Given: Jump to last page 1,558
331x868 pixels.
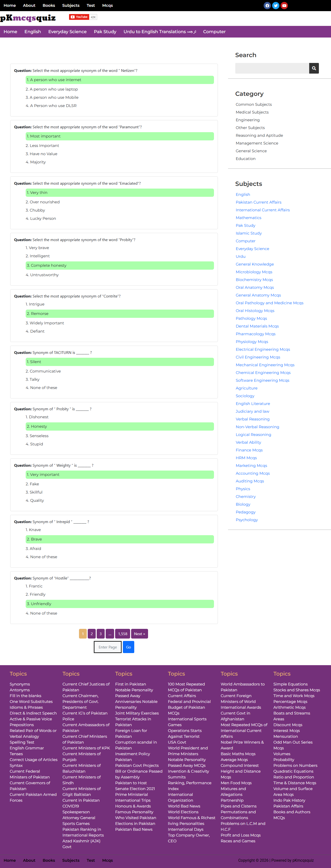Looking at the screenshot, I should click(x=122, y=634).
